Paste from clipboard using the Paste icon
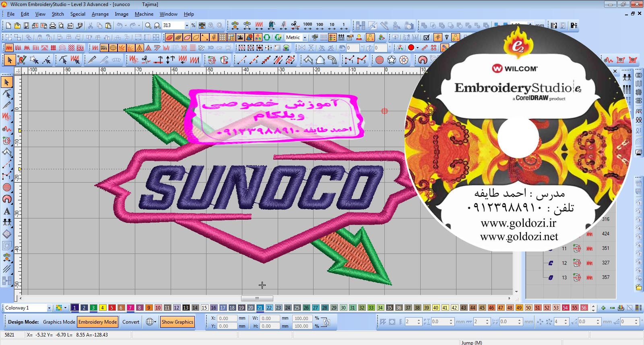The height and width of the screenshot is (345, 644). coord(108,26)
